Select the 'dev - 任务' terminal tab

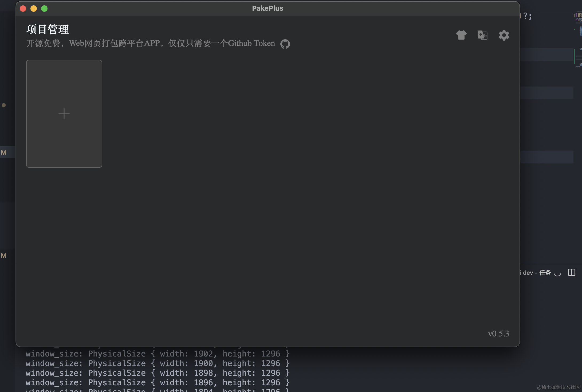pyautogui.click(x=537, y=273)
